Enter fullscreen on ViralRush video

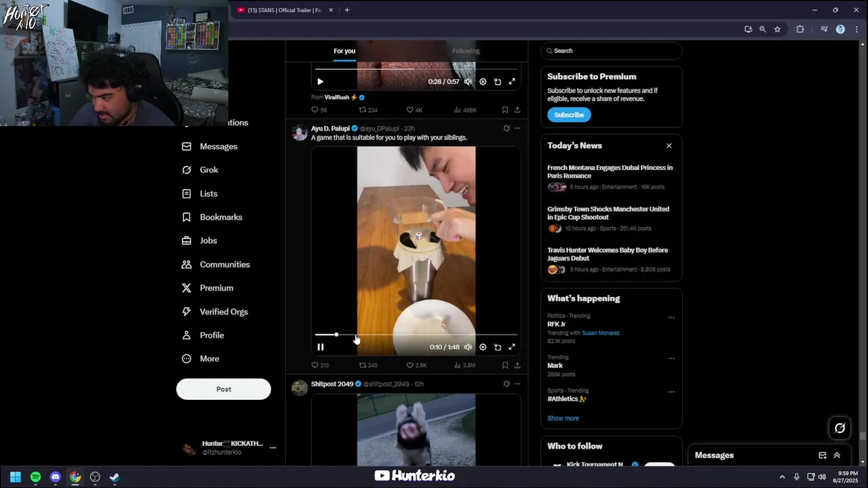(x=512, y=81)
